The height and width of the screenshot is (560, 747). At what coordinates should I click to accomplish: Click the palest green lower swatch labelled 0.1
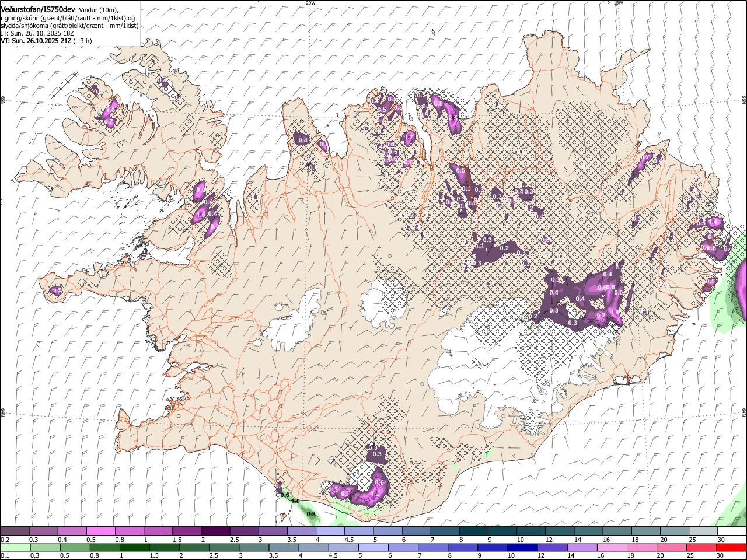(x=16, y=547)
